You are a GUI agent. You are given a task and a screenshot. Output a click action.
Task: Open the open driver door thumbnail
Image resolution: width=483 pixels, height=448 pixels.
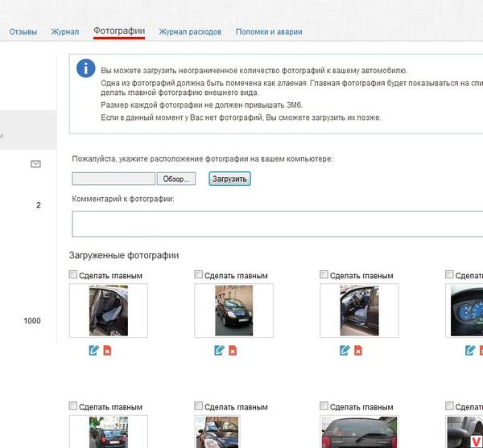(360, 310)
